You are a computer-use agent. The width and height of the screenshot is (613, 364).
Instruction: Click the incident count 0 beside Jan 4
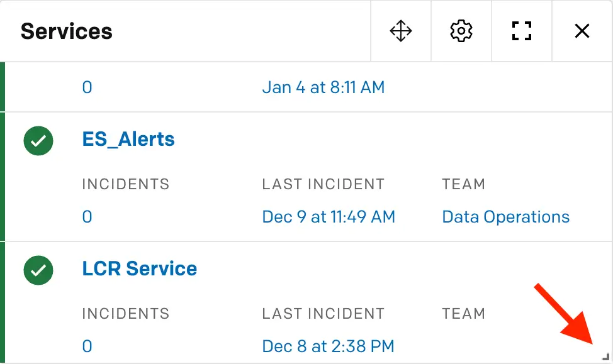[x=87, y=87]
